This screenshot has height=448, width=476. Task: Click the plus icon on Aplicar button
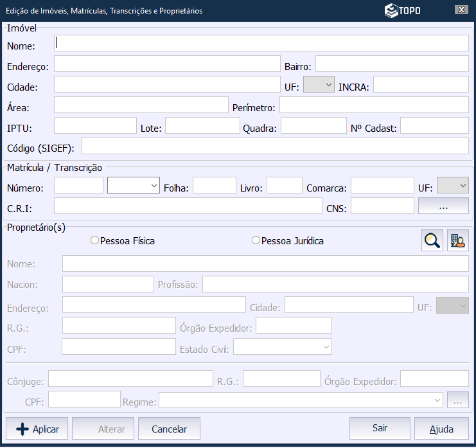[22, 429]
